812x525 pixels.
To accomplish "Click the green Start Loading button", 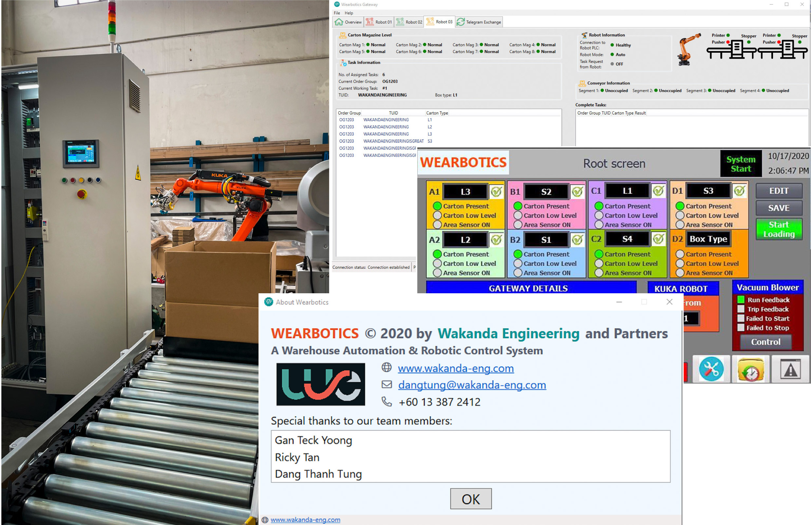I will [779, 229].
